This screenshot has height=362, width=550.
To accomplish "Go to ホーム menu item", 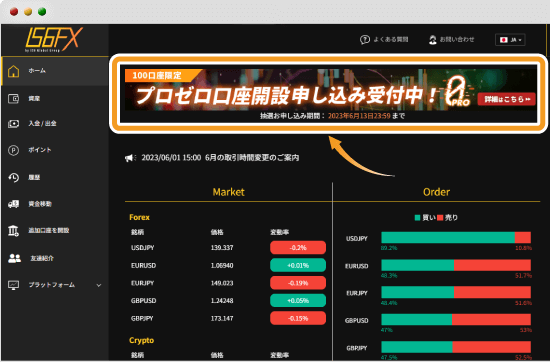I will point(37,71).
